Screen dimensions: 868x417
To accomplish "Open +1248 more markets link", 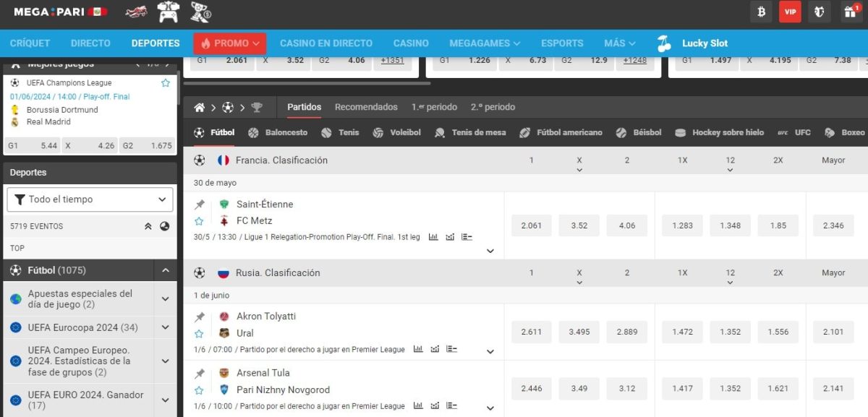I will click(634, 61).
